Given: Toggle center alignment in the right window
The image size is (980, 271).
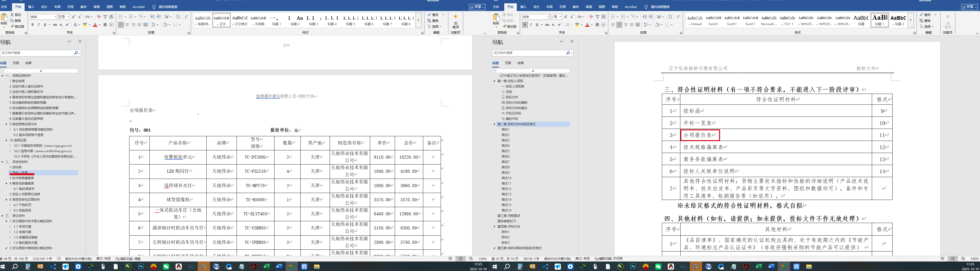Looking at the screenshot, I should (x=619, y=25).
